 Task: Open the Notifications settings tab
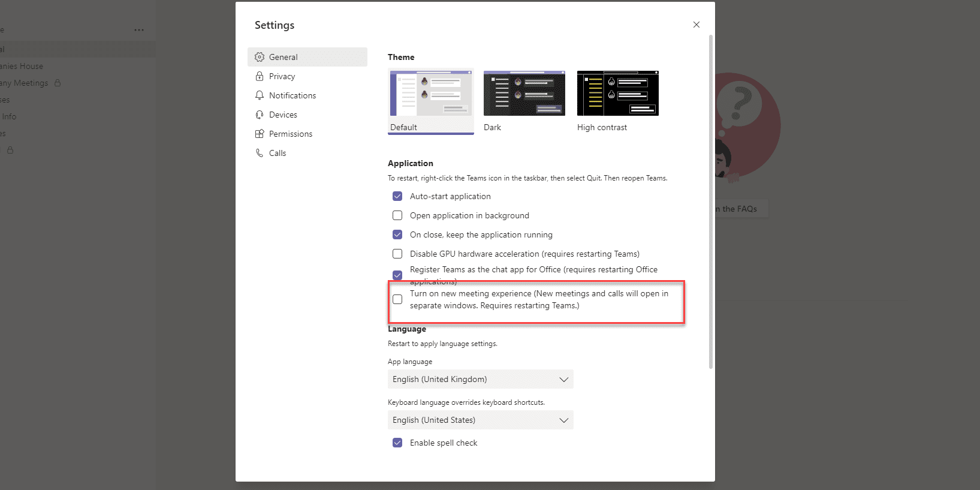click(x=307, y=95)
